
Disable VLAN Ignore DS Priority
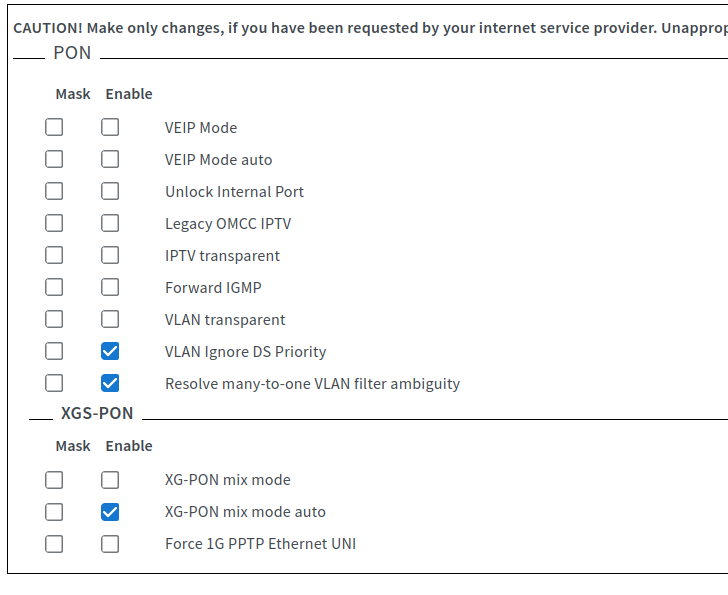pyautogui.click(x=110, y=352)
